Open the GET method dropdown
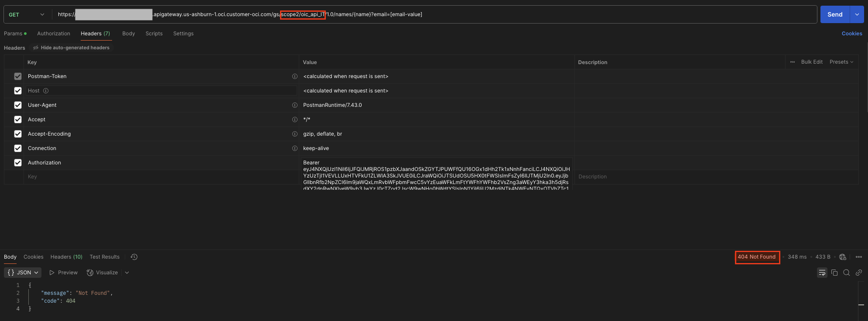 click(27, 14)
